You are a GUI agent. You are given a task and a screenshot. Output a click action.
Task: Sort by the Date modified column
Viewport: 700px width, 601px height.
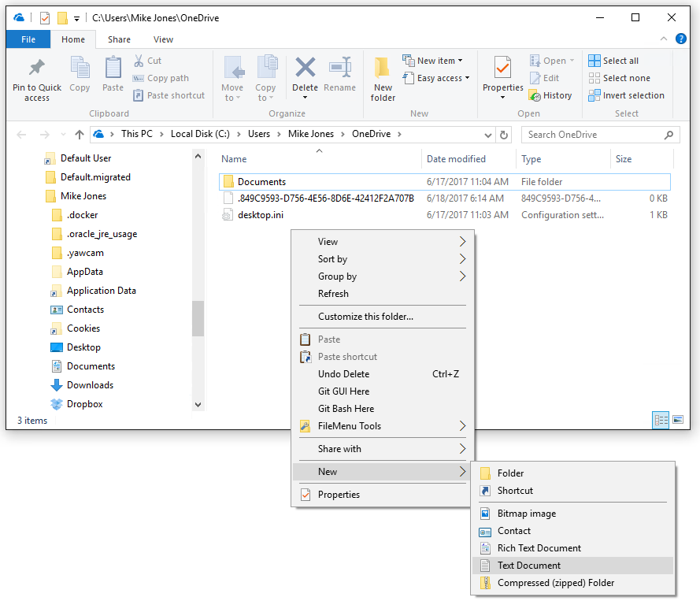pos(456,159)
